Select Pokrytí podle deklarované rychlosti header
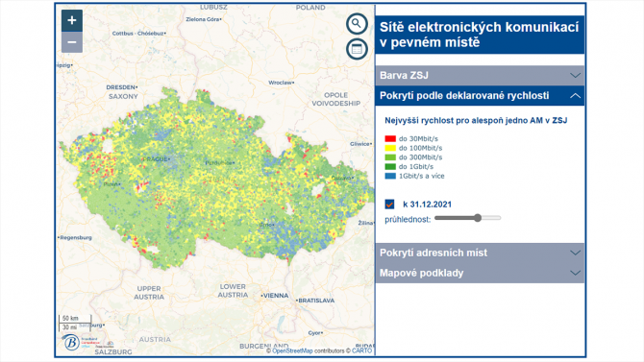The image size is (644, 362). pos(480,96)
